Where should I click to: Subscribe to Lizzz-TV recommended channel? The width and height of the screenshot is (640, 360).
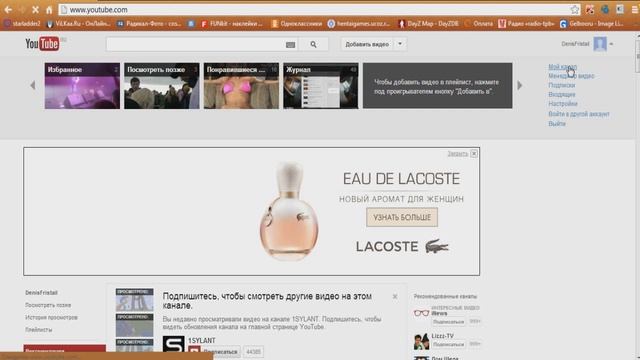pos(449,344)
